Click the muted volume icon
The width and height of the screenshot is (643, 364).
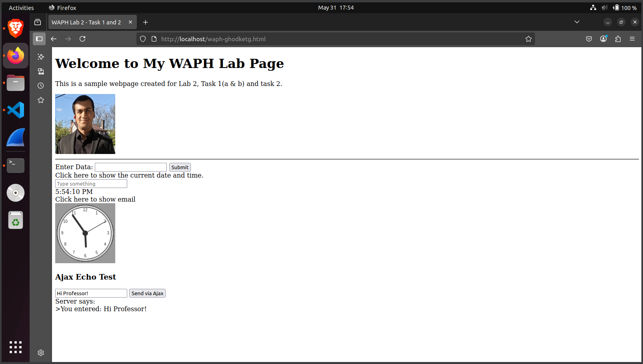pos(605,8)
